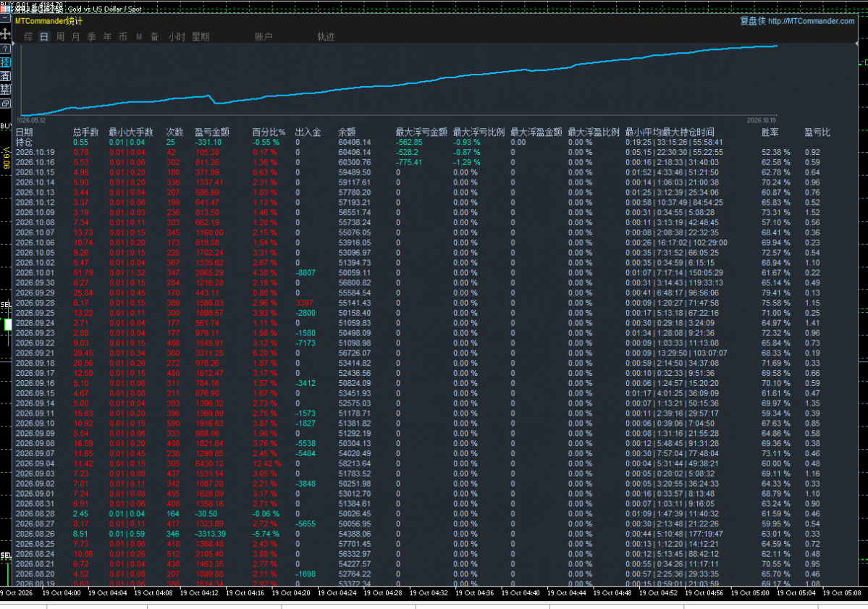Click the 清 sidebar button
Screen dimensions: 868x609
click(x=5, y=76)
